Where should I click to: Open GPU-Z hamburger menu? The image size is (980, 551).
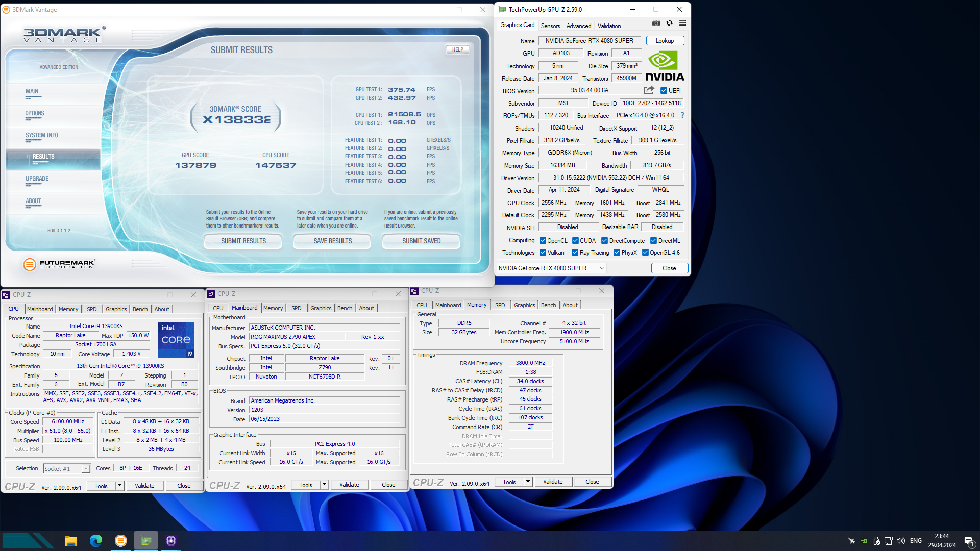click(x=682, y=23)
